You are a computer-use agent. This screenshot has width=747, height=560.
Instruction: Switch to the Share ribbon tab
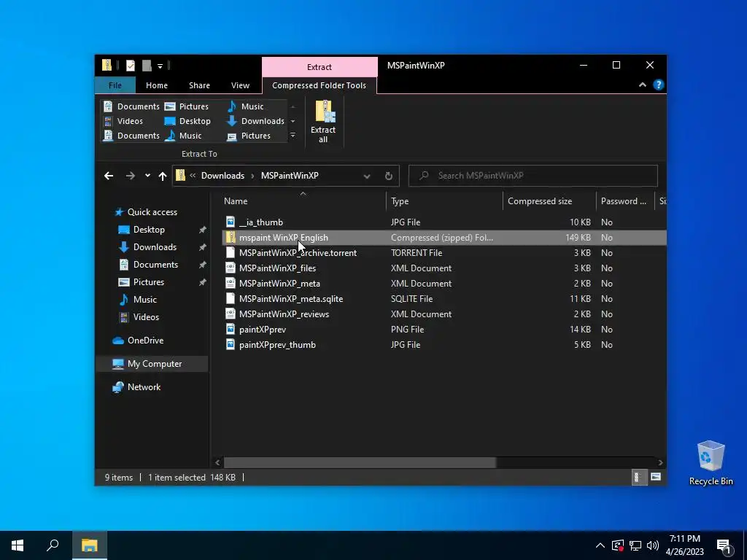(199, 85)
